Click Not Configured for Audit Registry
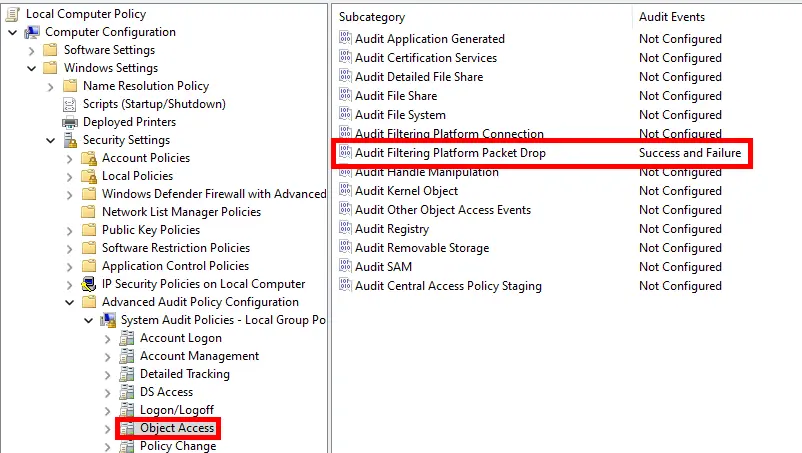Viewport: 802px width, 453px height. pos(680,229)
